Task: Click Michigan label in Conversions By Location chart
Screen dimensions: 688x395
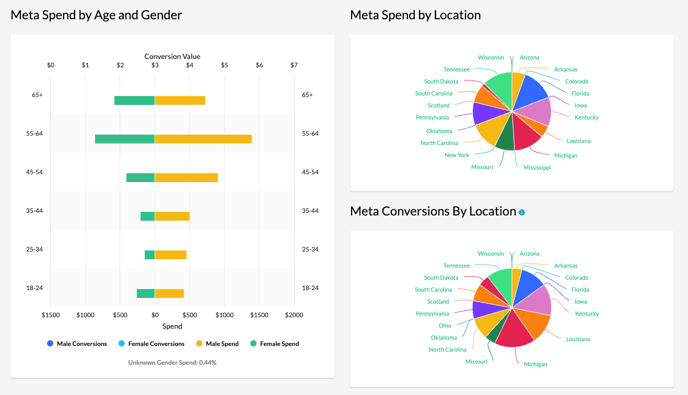Action: 535,364
